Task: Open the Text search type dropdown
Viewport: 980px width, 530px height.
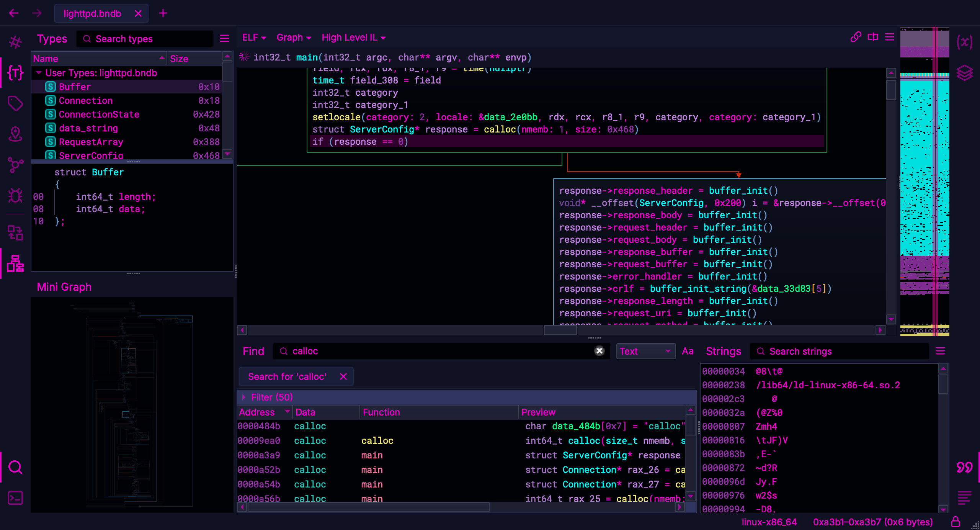Action: coord(645,351)
